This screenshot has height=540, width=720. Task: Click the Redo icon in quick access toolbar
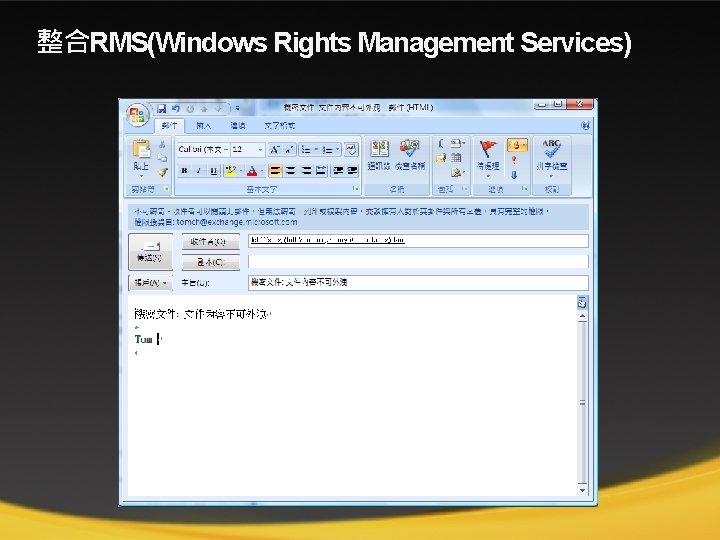(190, 108)
